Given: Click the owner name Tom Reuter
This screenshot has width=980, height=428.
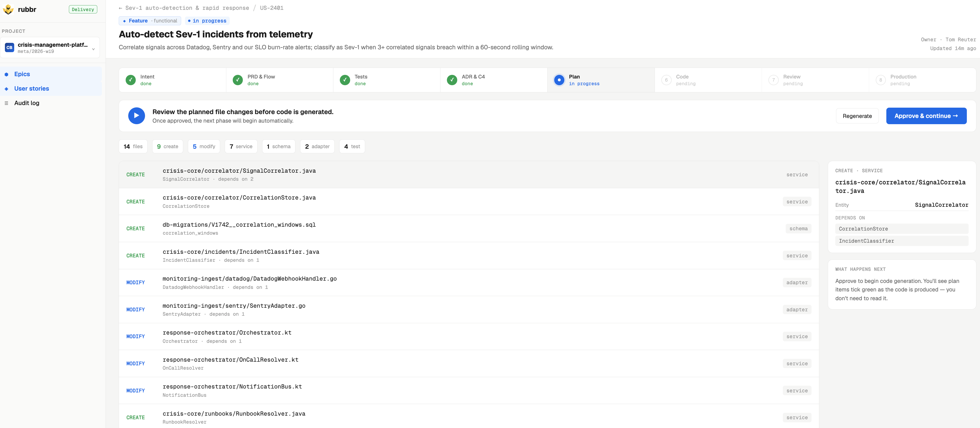Looking at the screenshot, I should click(x=961, y=39).
